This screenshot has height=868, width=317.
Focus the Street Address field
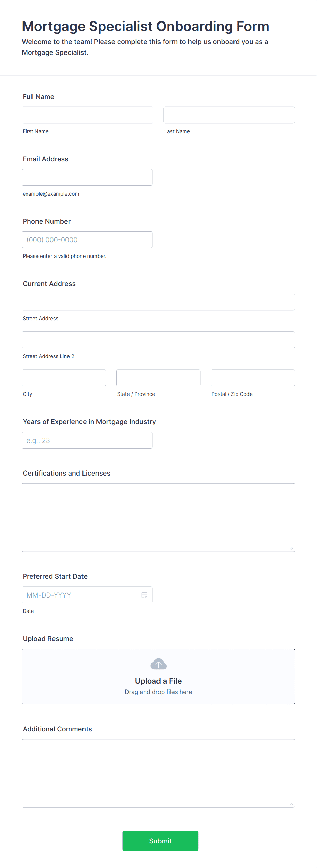[x=158, y=302]
